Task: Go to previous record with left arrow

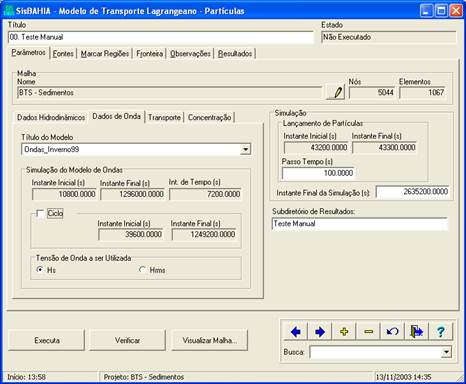Action: [296, 332]
